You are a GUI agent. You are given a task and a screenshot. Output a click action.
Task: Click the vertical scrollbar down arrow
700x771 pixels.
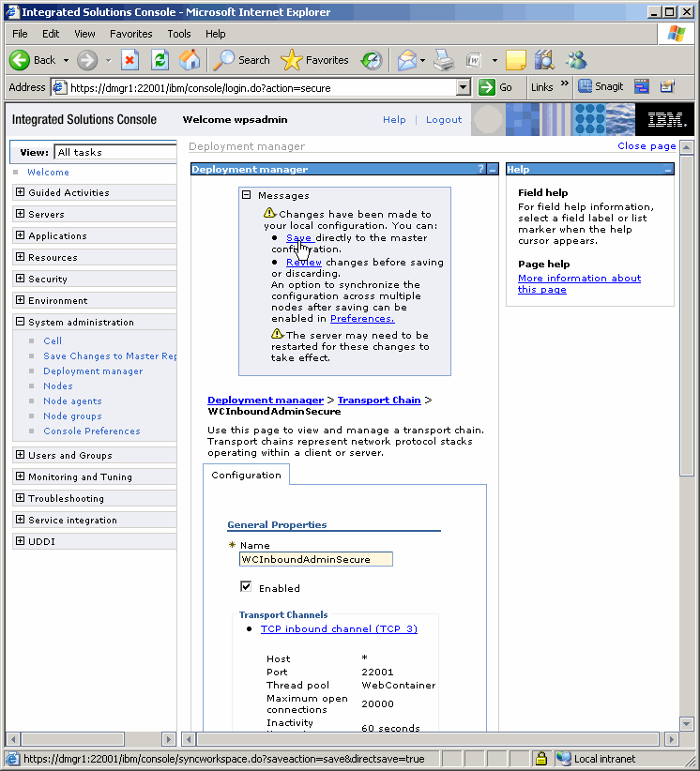687,724
